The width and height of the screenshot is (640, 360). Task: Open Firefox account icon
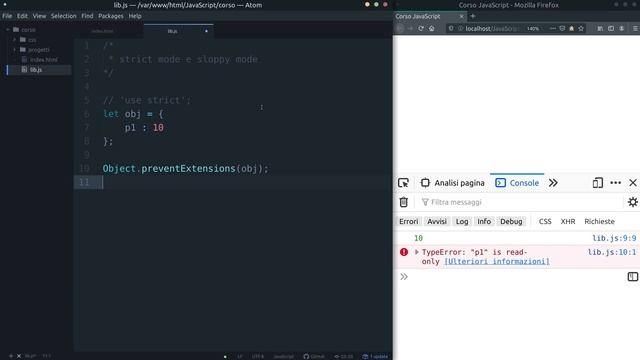[622, 29]
